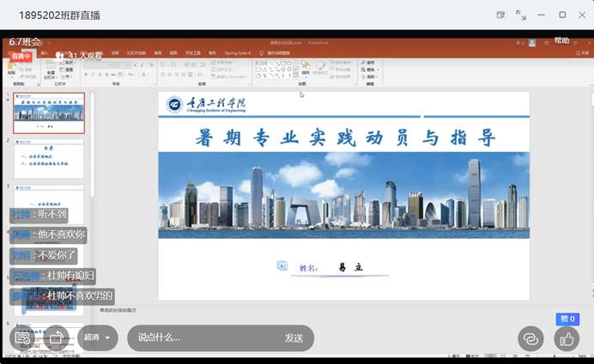Open the 超清 video quality dropdown
Image resolution: width=594 pixels, height=364 pixels.
(x=98, y=338)
